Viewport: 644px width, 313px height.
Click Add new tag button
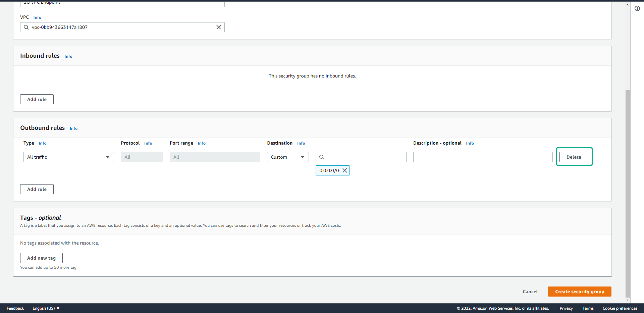41,258
